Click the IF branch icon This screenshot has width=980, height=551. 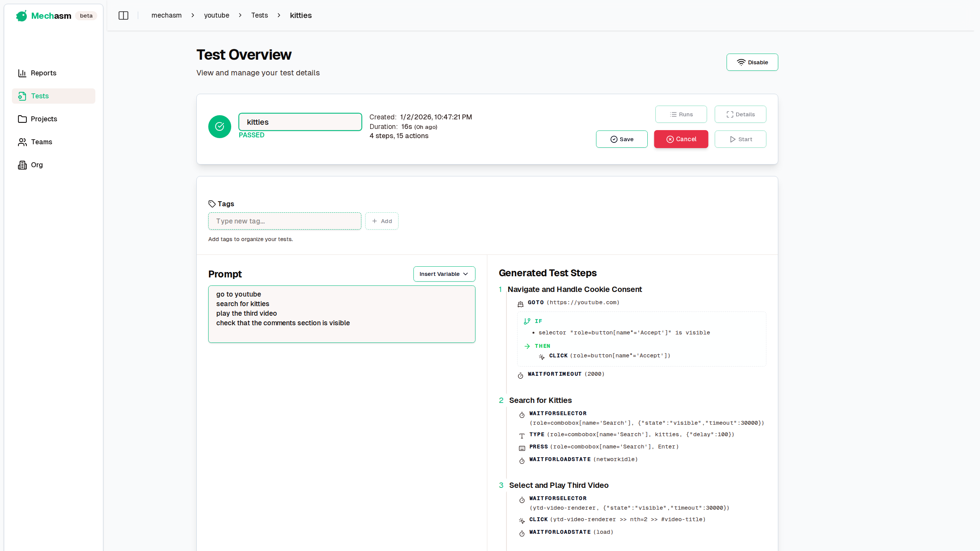tap(527, 321)
